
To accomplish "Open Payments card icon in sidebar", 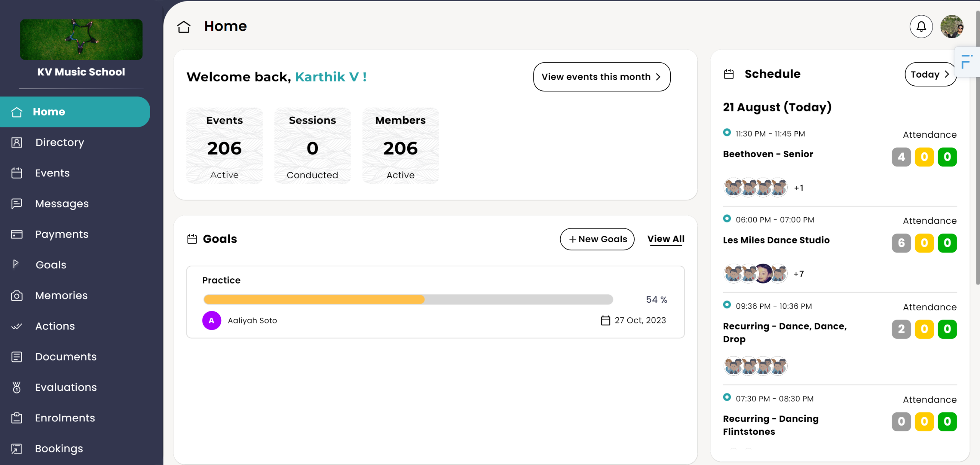I will pyautogui.click(x=16, y=234).
